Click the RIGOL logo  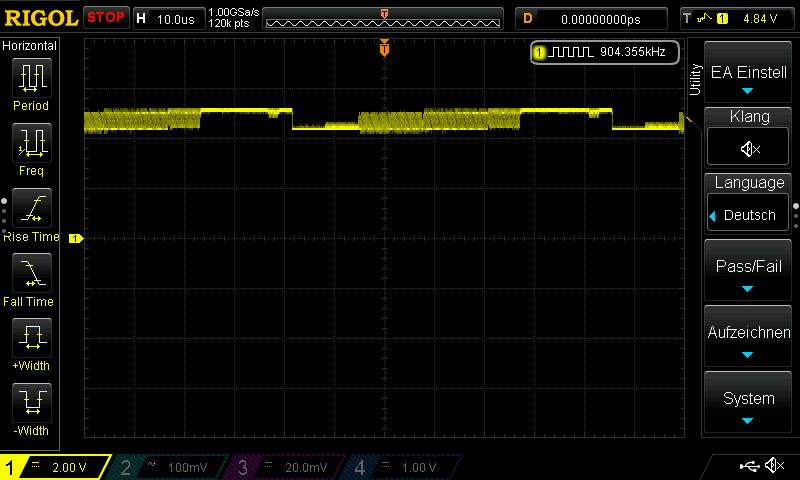pos(40,18)
